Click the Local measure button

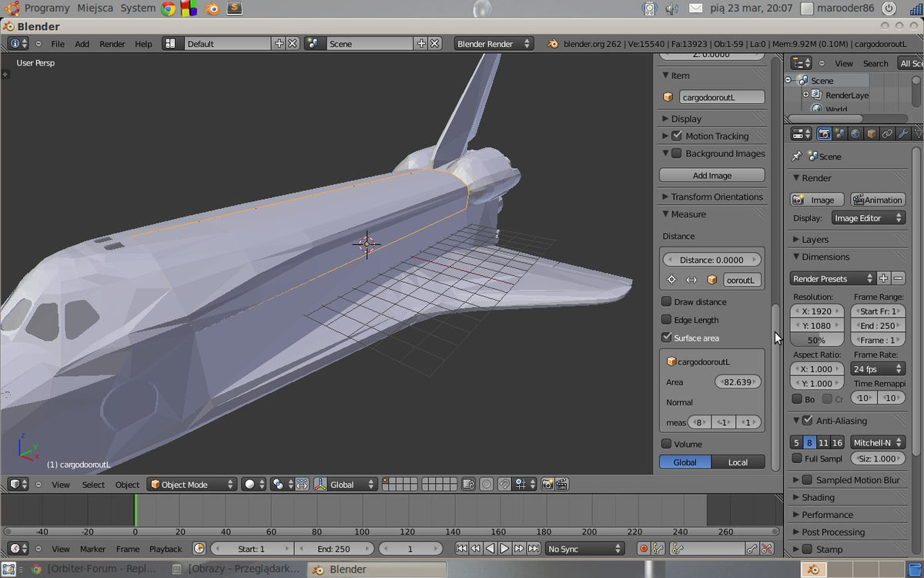point(738,462)
